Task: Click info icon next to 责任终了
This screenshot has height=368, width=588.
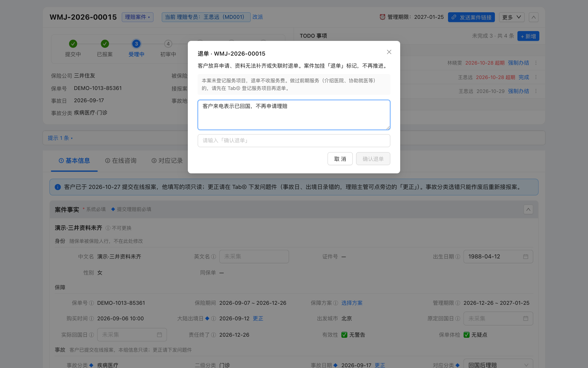Action: 214,335
